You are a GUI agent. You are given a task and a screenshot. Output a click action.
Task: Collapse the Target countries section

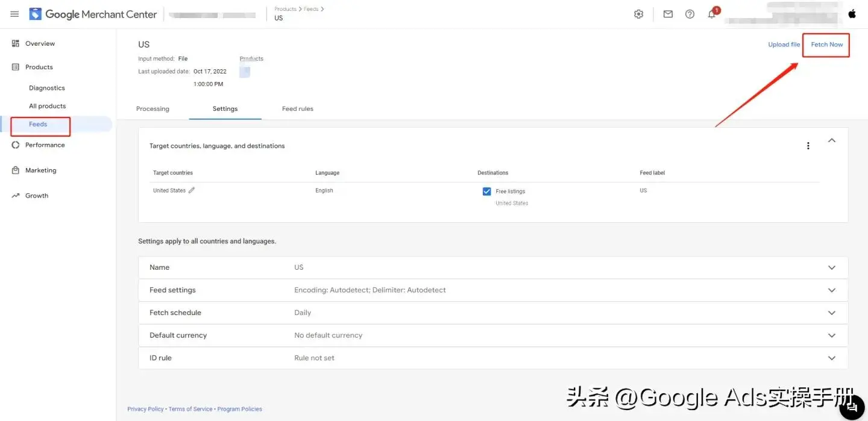tap(832, 140)
